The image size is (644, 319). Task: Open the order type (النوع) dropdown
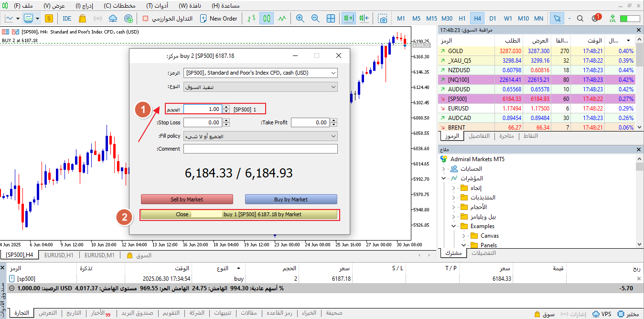click(x=260, y=87)
